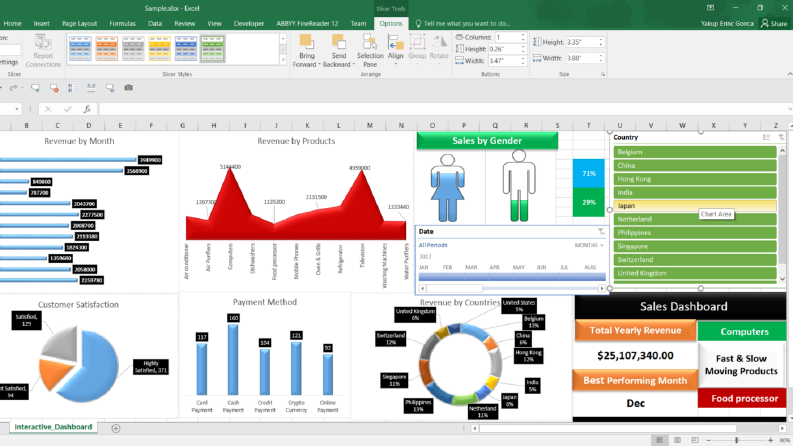Add a new sheet with plus icon
Screen dimensions: 793x446
tap(116, 428)
